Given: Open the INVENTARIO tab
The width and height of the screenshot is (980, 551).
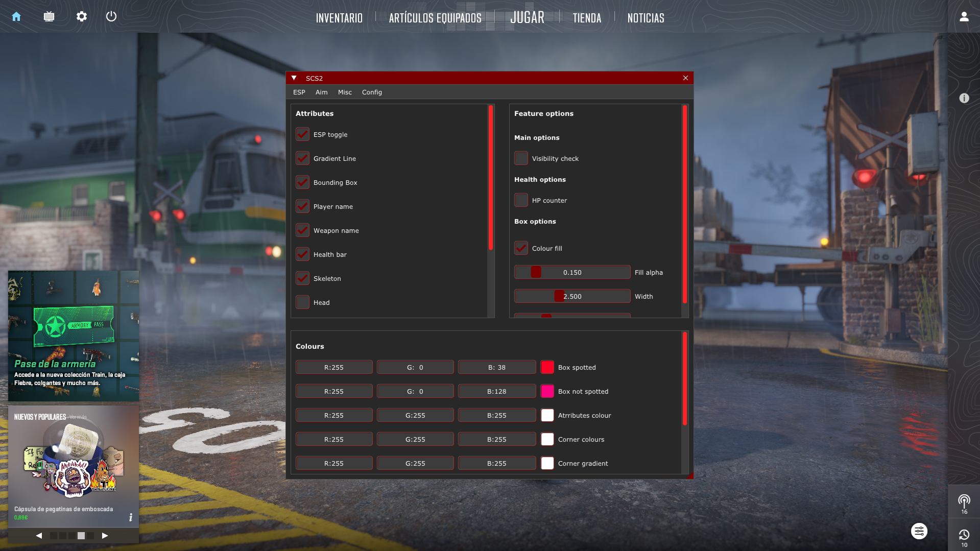Looking at the screenshot, I should 339,18.
